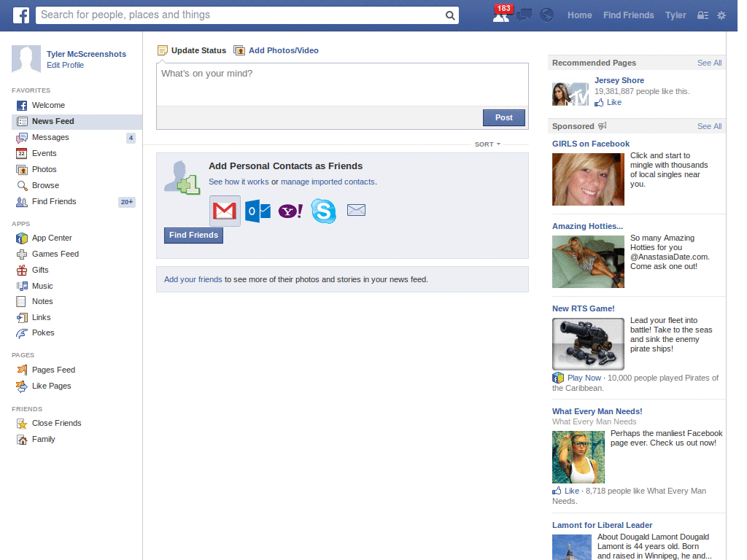Click the Sponsored megaphone icon
The height and width of the screenshot is (560, 747).
click(602, 125)
